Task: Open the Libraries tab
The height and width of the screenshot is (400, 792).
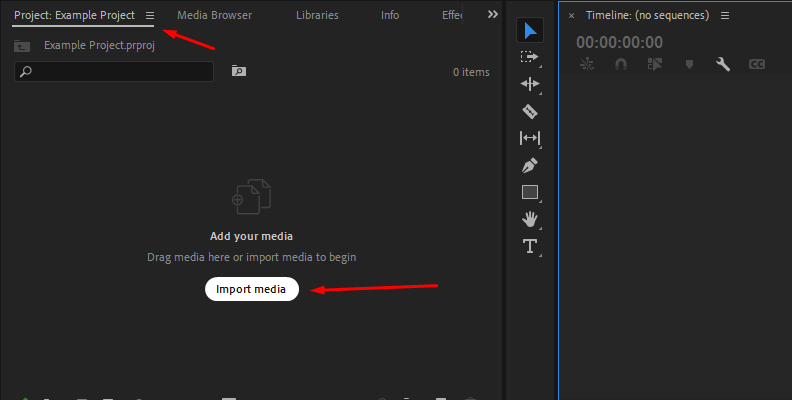Action: 317,16
